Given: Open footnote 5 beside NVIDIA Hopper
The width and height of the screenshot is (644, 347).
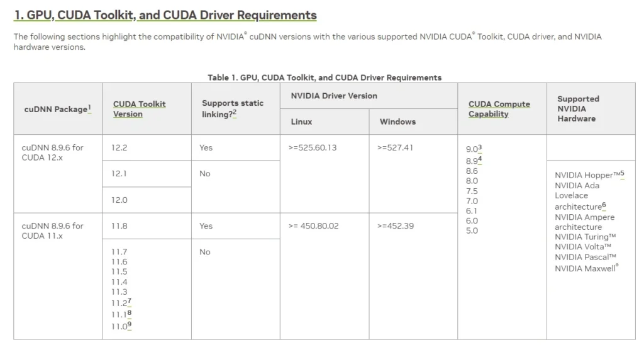Looking at the screenshot, I should pyautogui.click(x=621, y=174).
